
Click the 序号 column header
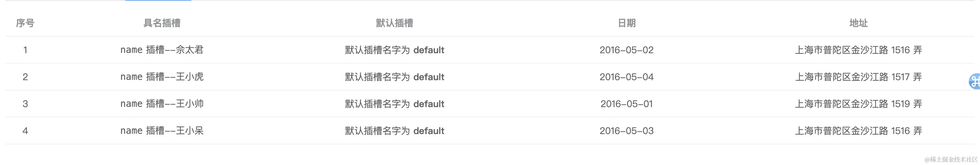[25, 23]
